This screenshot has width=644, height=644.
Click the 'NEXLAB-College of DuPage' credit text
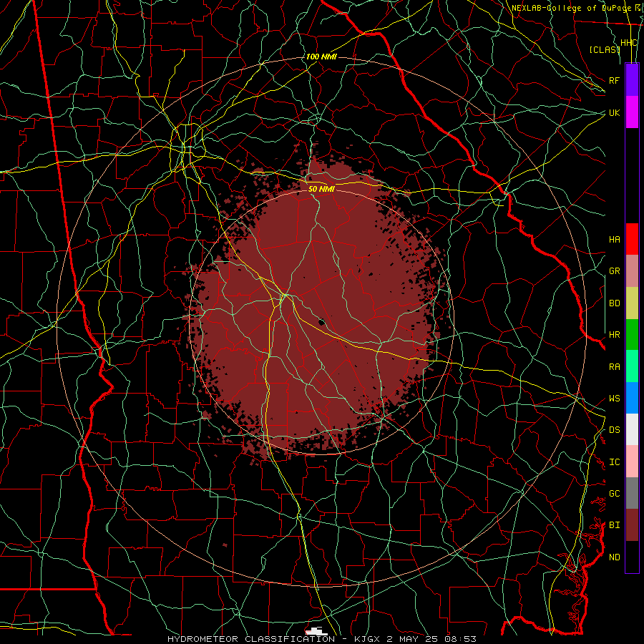pyautogui.click(x=571, y=8)
